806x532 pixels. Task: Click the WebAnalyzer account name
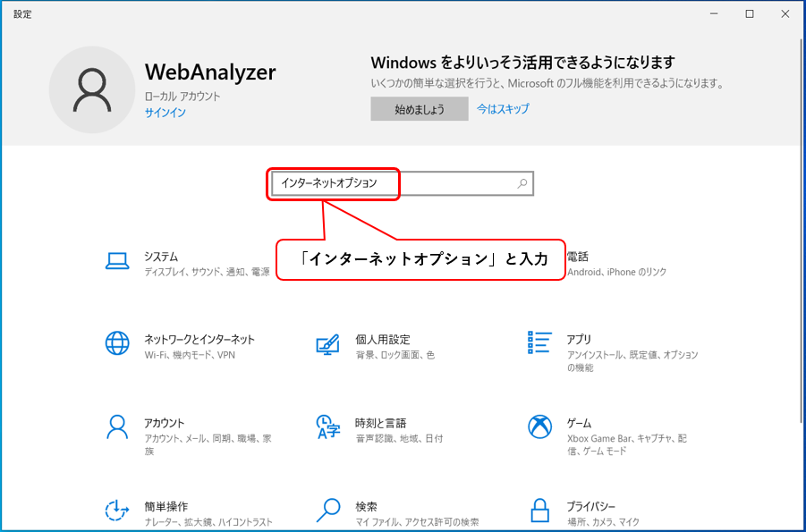click(210, 72)
